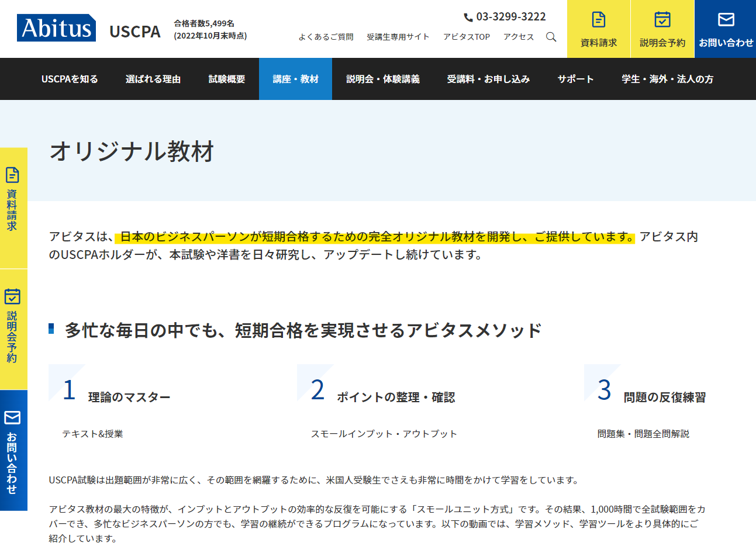Click vertical 説明会予約 text in left sidebar

[12, 337]
